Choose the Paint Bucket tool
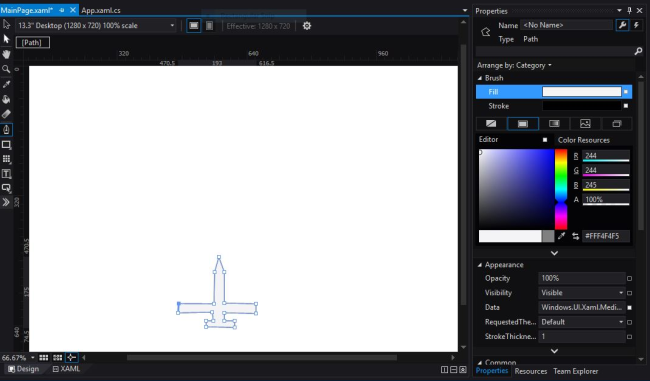 click(6, 99)
